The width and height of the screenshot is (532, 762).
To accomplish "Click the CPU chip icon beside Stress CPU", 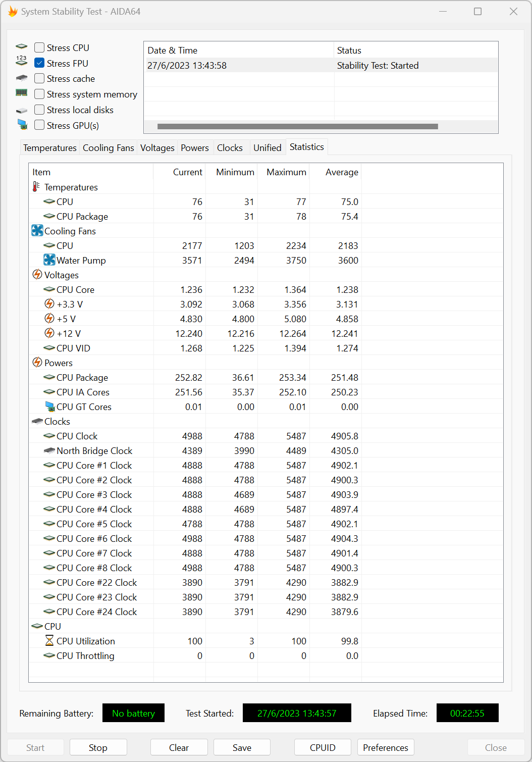I will [21, 47].
